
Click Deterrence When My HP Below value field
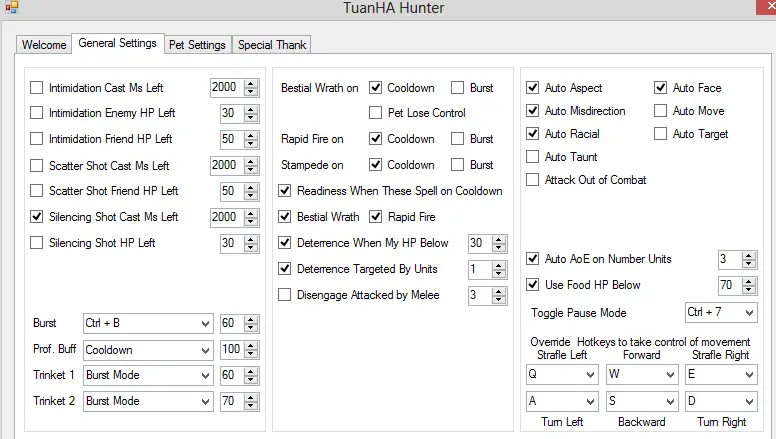477,243
